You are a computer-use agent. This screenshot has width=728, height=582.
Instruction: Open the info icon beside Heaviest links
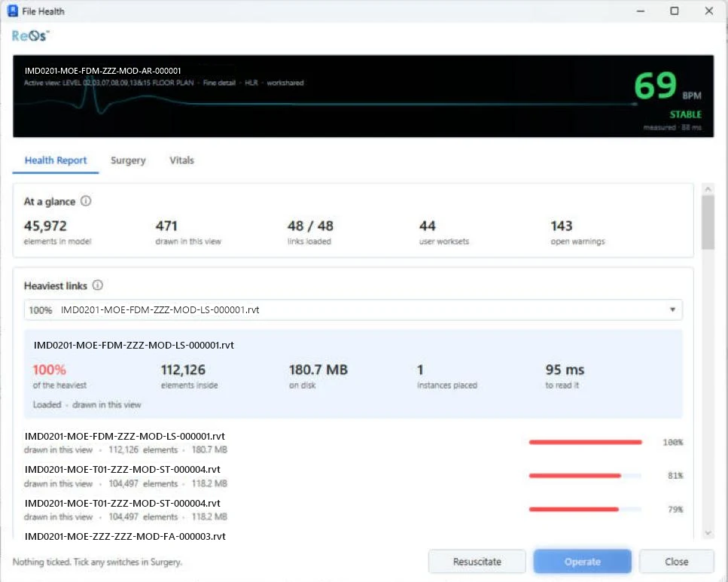(98, 285)
